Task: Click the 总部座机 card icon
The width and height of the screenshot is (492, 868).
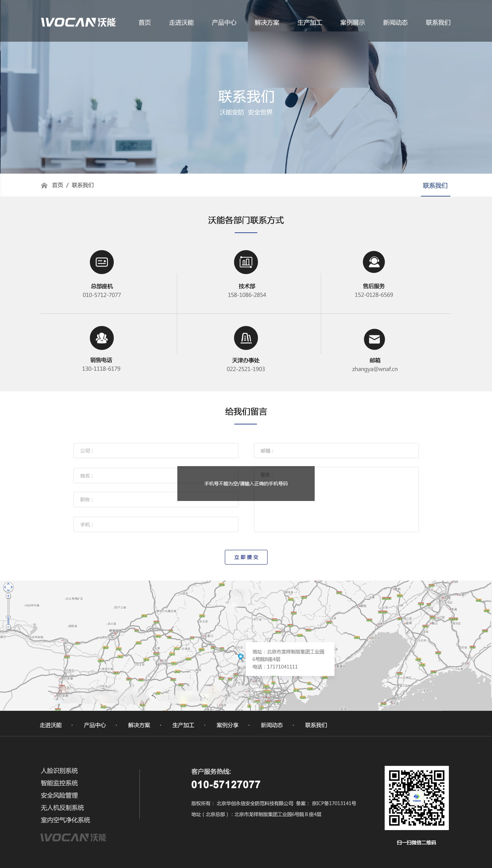Action: (102, 262)
